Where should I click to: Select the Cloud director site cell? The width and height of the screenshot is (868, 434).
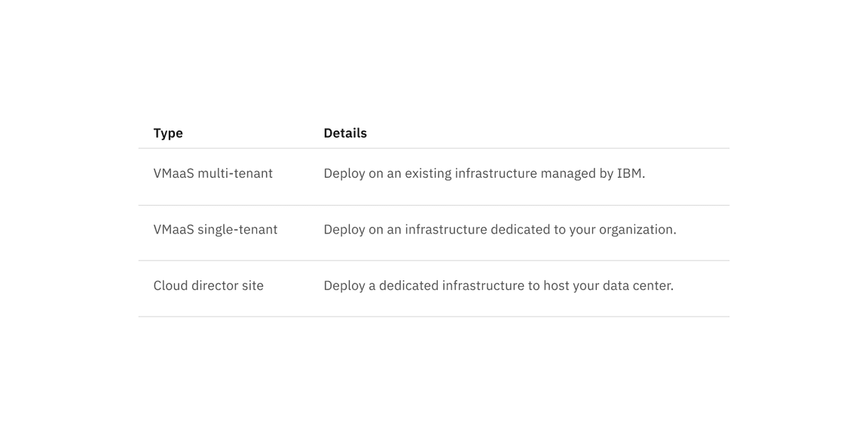(x=209, y=286)
